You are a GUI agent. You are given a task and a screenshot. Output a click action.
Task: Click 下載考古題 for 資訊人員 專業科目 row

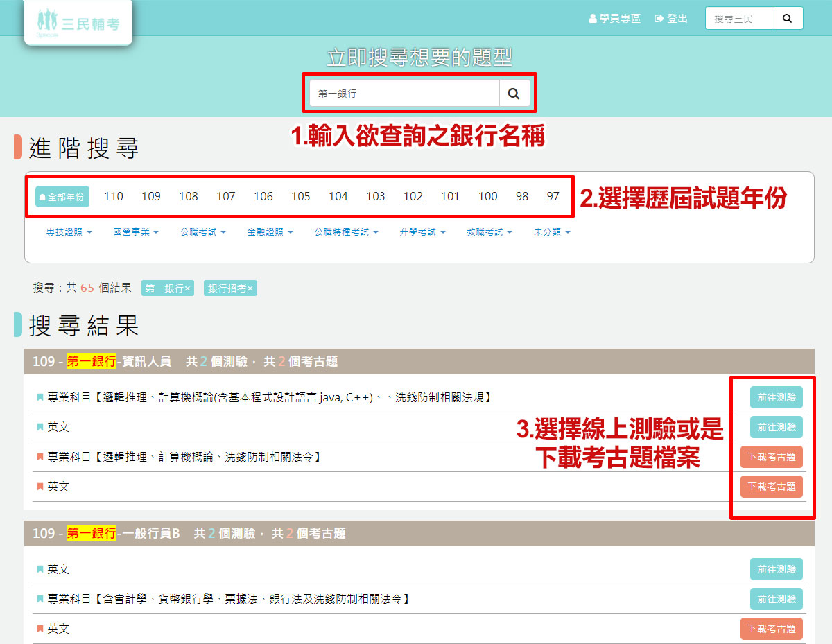[x=772, y=457]
